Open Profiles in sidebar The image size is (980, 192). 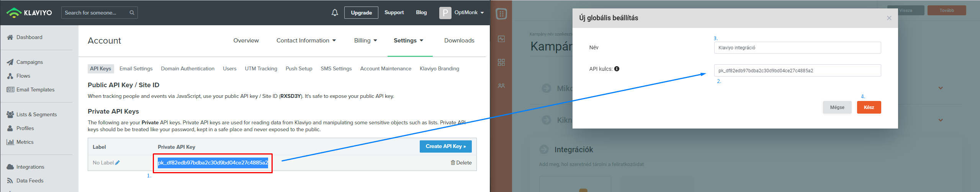[x=20, y=128]
